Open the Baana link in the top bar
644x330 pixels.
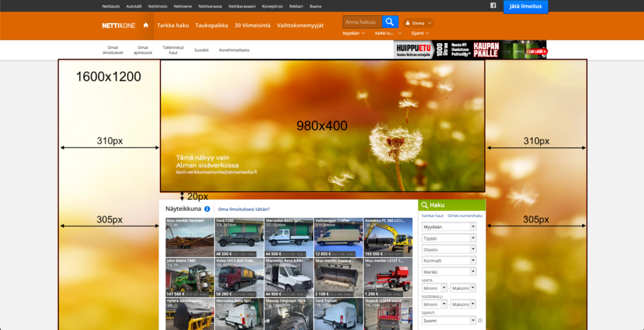(x=316, y=6)
